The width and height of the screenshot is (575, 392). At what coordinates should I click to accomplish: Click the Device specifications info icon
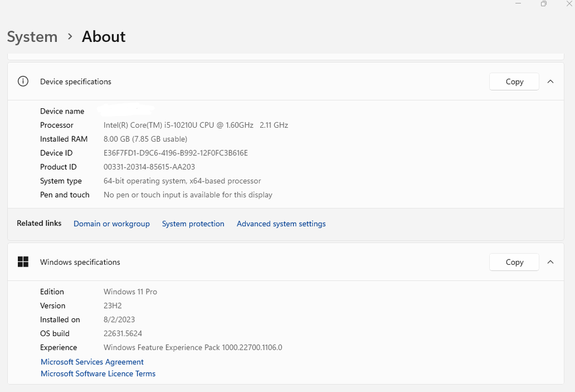(23, 81)
